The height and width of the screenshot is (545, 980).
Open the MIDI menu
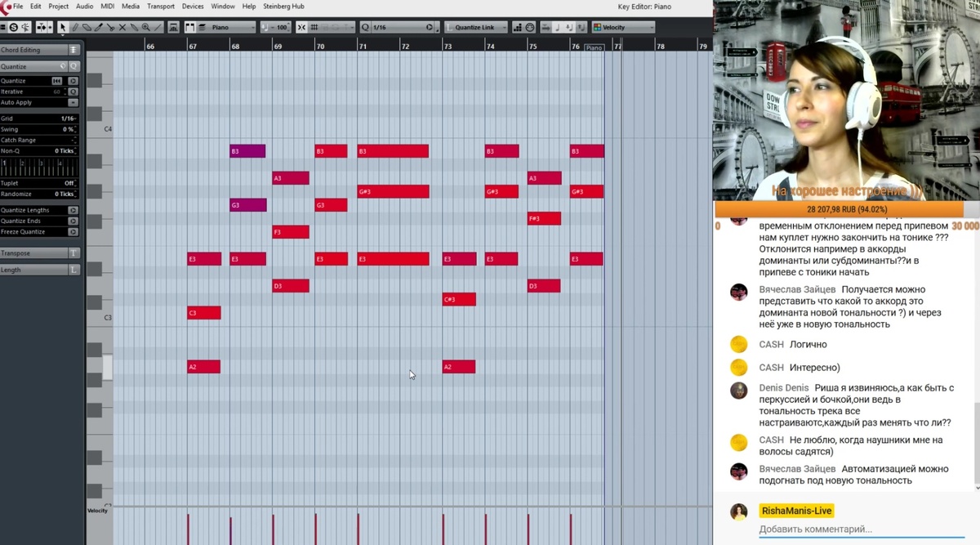106,6
